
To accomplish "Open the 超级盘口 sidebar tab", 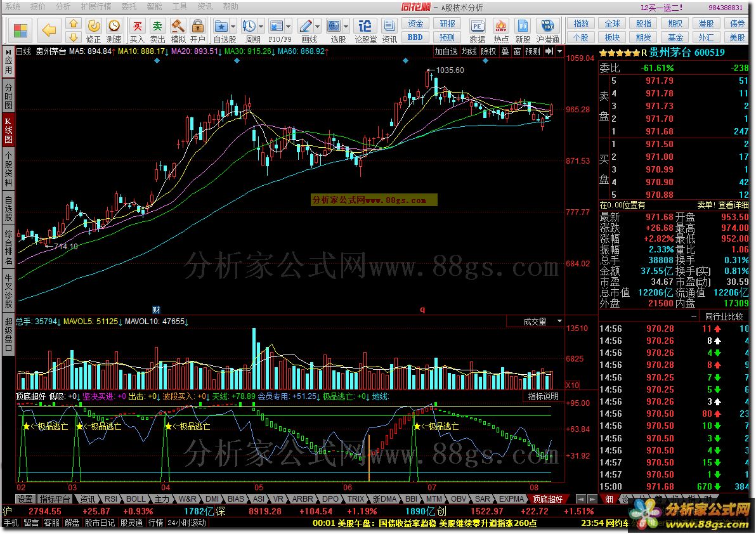I will [x=8, y=334].
